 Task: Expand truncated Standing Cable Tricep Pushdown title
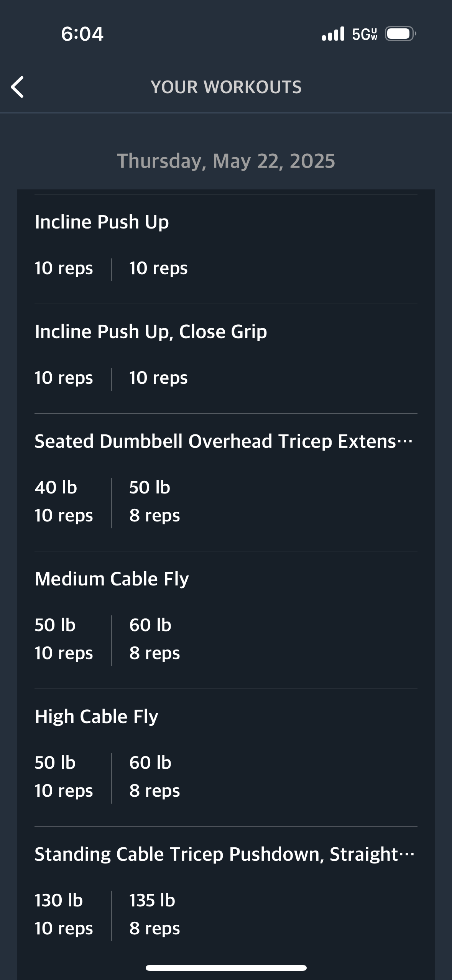224,854
